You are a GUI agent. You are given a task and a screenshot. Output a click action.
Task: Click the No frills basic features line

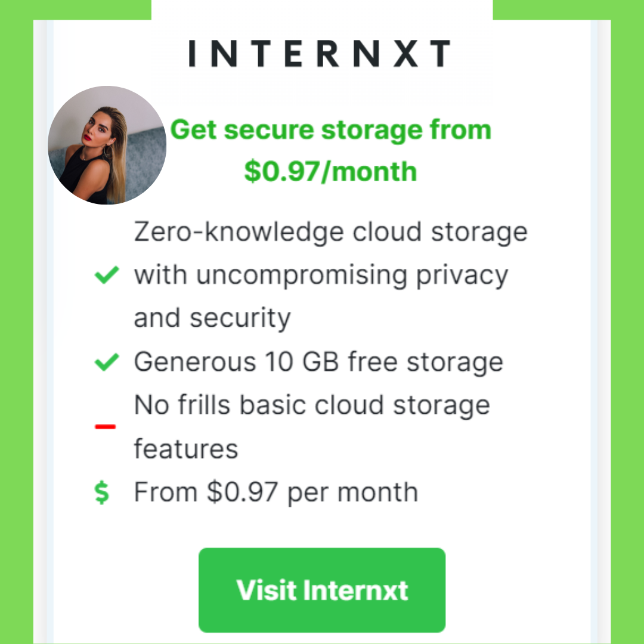point(312,404)
